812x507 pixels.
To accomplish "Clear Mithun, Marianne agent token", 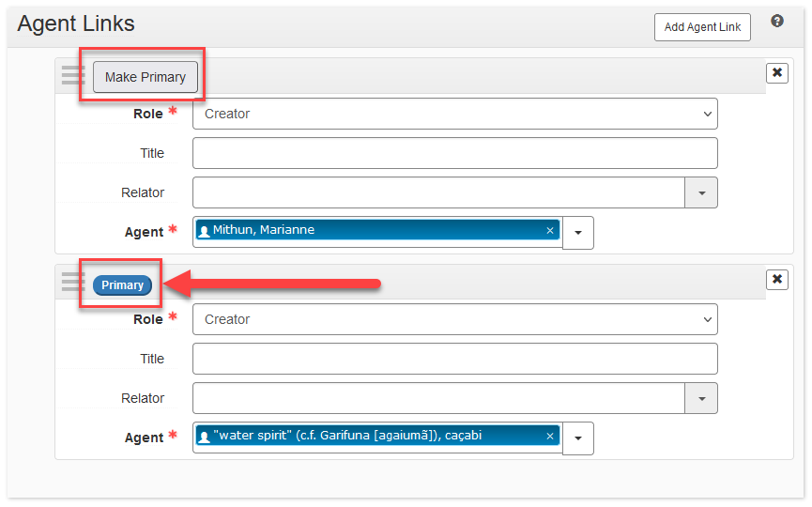I will [550, 231].
